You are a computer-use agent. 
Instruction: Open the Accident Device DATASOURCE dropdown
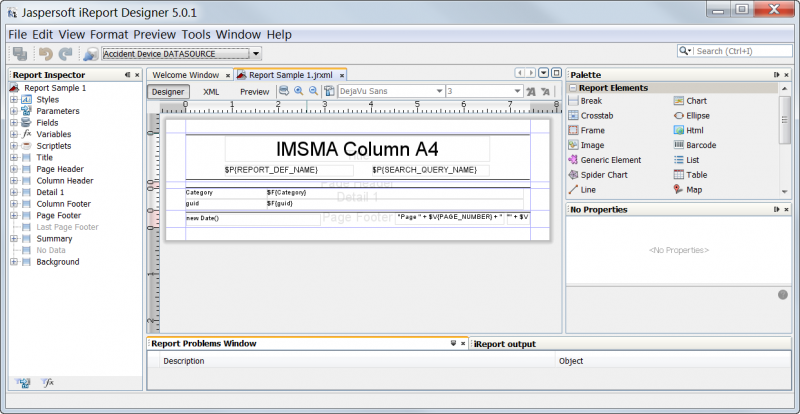tap(257, 53)
